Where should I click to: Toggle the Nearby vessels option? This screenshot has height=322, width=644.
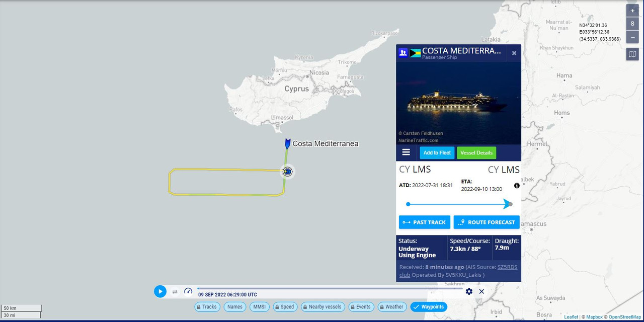[x=323, y=307]
